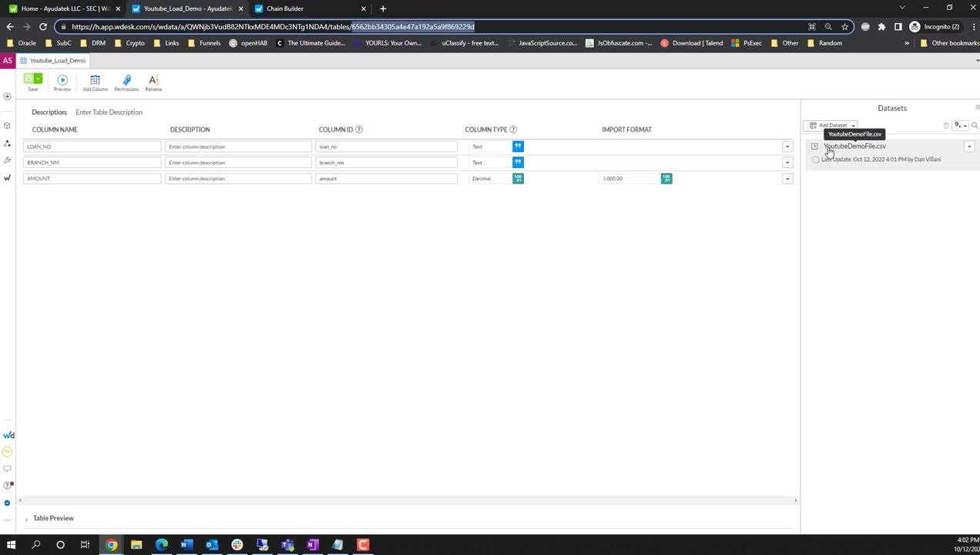Open AMOUNT row options dropdown
The height and width of the screenshot is (555, 980).
pyautogui.click(x=787, y=179)
